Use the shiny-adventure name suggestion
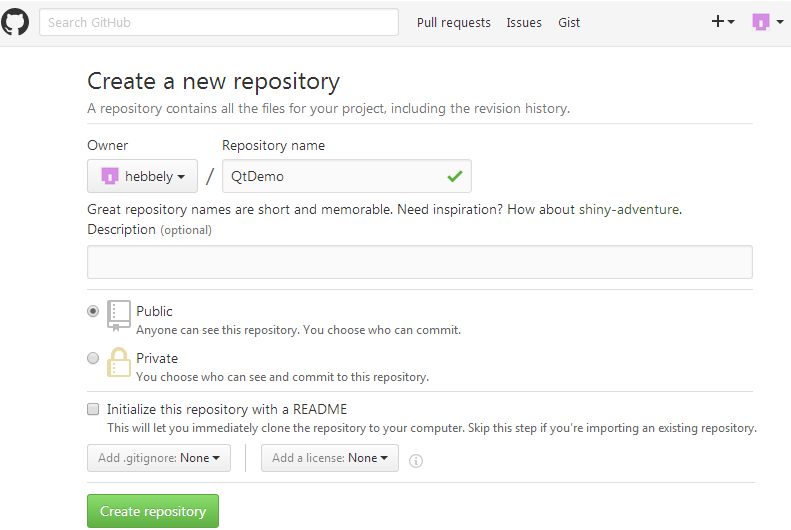The image size is (791, 530). [x=629, y=209]
